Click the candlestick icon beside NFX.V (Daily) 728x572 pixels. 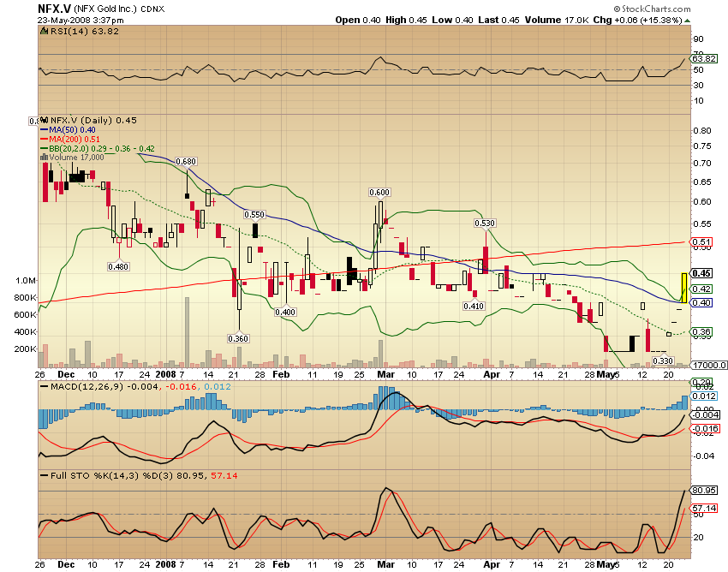pyautogui.click(x=45, y=120)
